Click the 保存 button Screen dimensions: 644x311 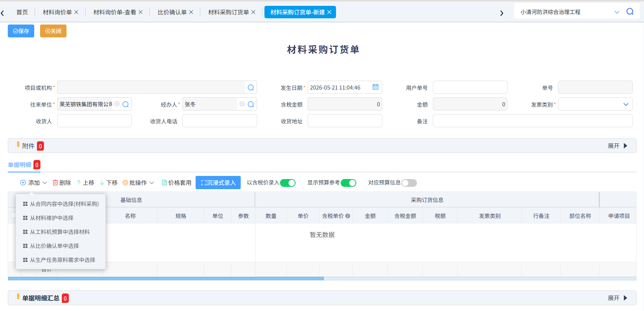coord(21,31)
